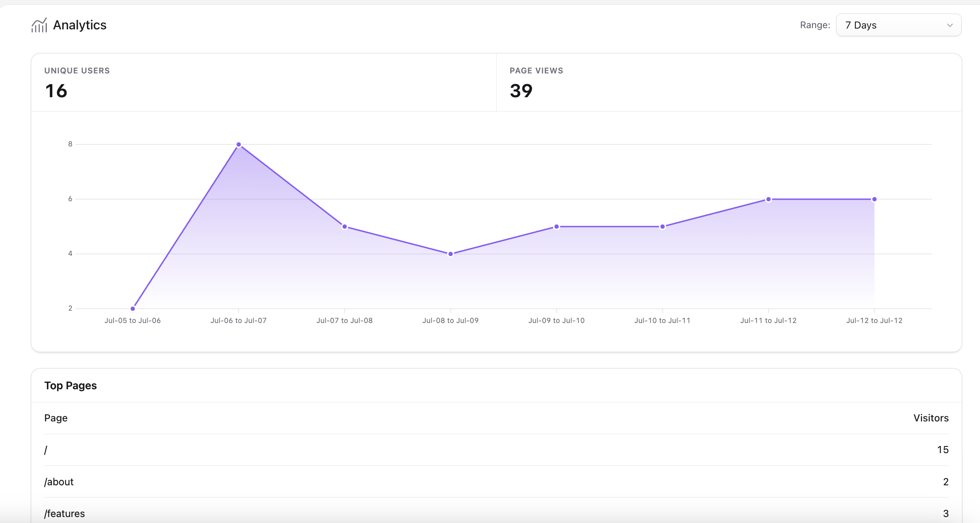This screenshot has width=980, height=523.
Task: Click the / page row
Action: (x=496, y=450)
